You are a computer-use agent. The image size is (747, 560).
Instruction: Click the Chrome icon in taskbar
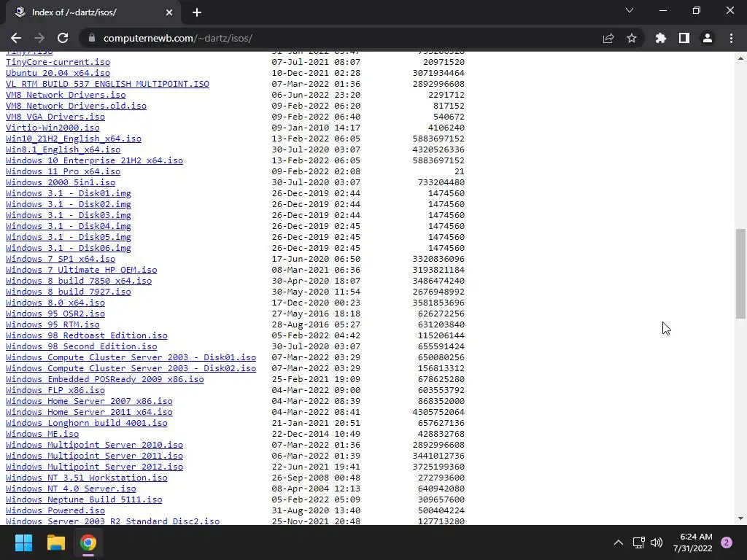coord(88,542)
